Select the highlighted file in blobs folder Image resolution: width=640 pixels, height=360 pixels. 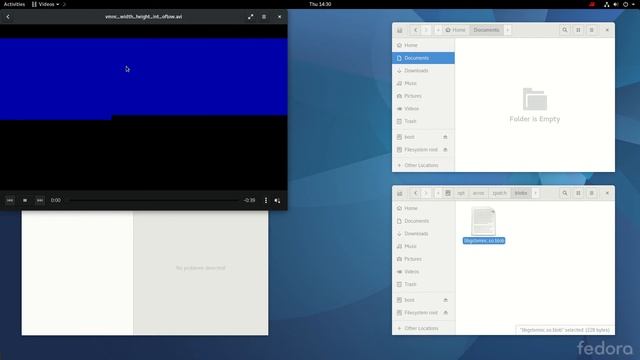pos(484,225)
